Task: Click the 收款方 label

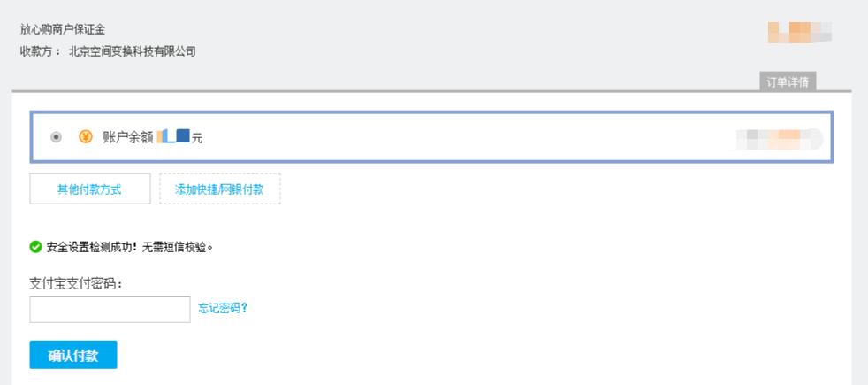Action: point(40,50)
